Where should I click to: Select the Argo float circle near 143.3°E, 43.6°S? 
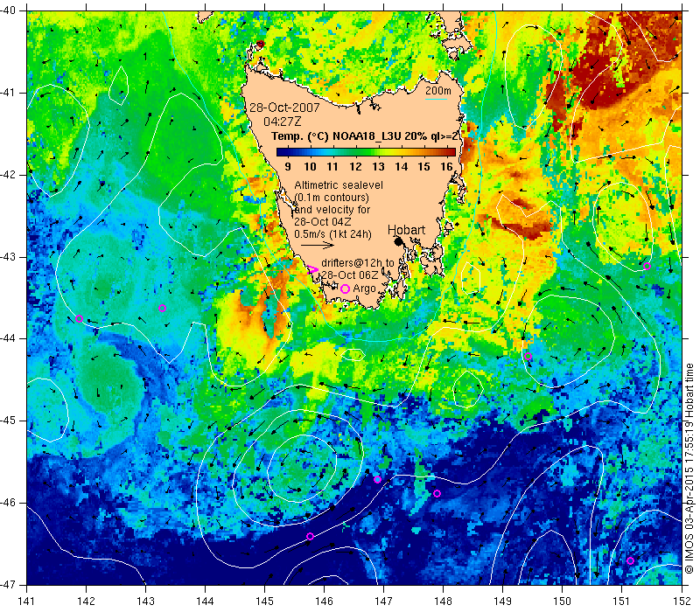point(162,309)
